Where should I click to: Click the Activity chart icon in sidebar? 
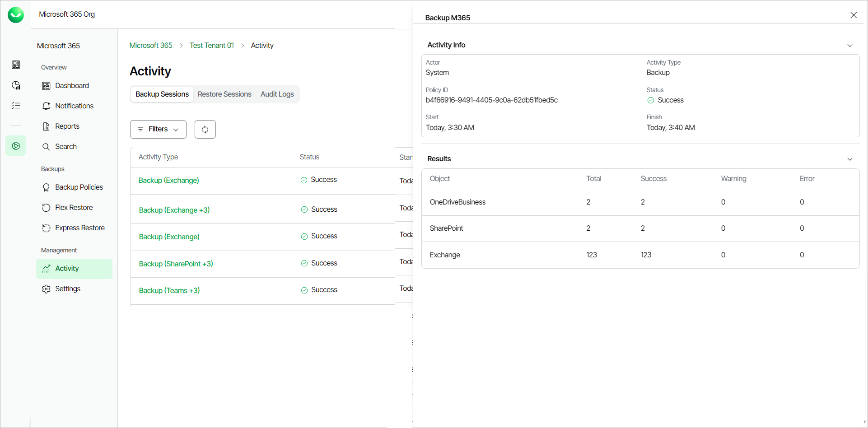pyautogui.click(x=46, y=269)
